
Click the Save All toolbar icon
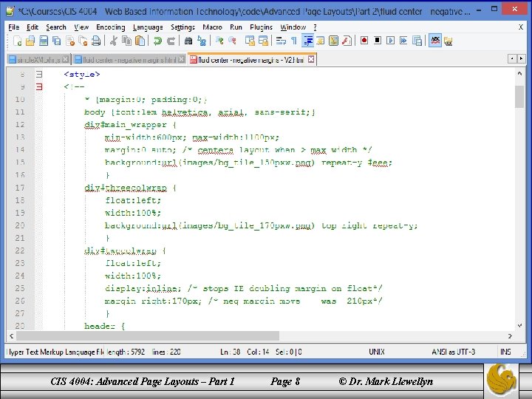tap(57, 41)
